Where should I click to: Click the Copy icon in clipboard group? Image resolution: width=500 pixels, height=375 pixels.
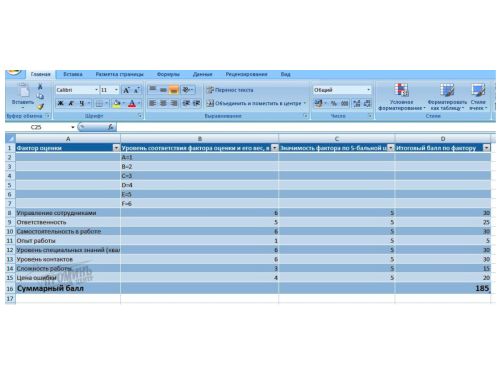(x=40, y=96)
